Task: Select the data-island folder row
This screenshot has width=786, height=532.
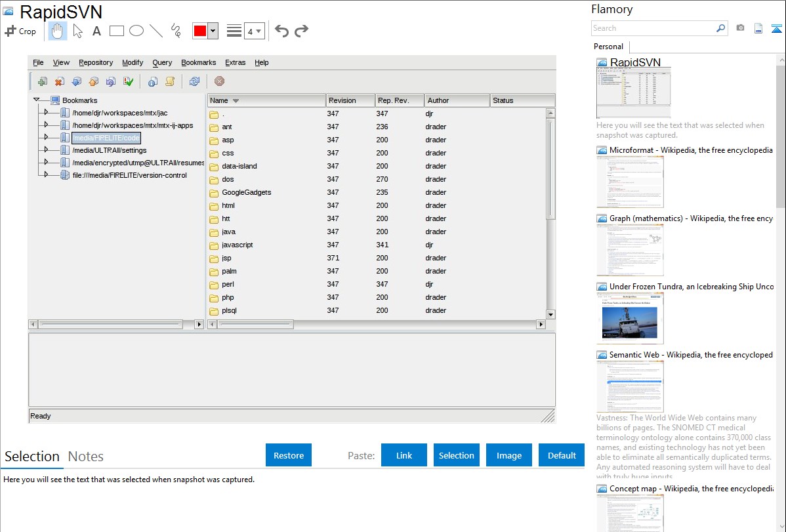Action: [x=377, y=166]
